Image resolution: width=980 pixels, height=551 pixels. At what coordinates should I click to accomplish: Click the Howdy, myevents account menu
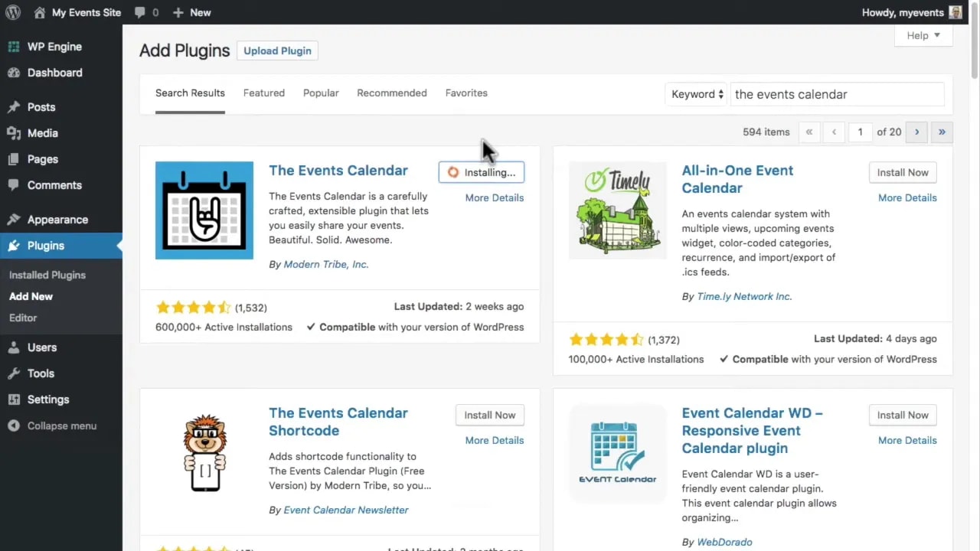[912, 12]
